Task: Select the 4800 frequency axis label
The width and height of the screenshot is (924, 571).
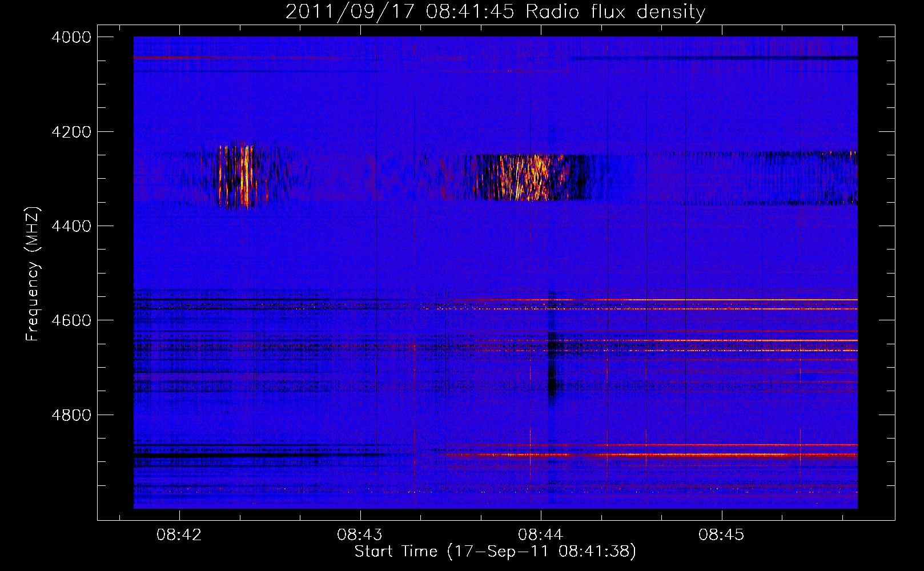Action: pos(71,415)
